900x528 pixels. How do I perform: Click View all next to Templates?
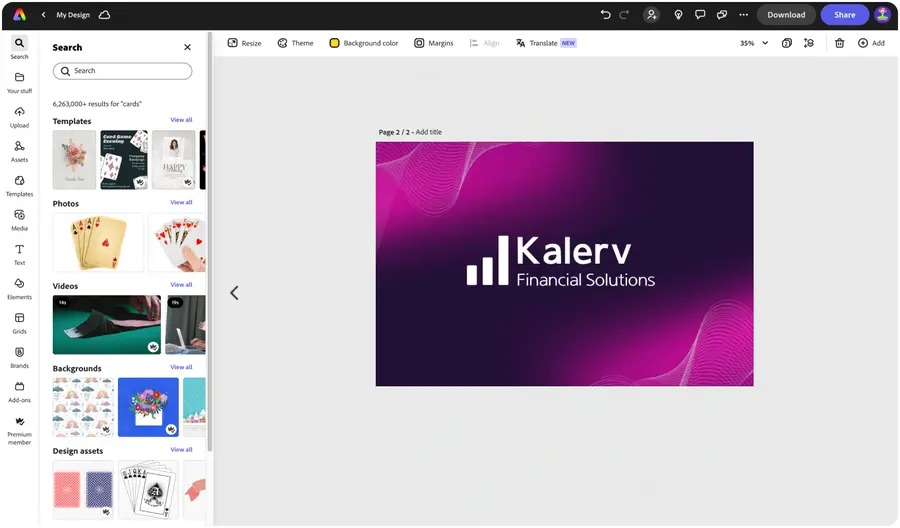point(181,120)
